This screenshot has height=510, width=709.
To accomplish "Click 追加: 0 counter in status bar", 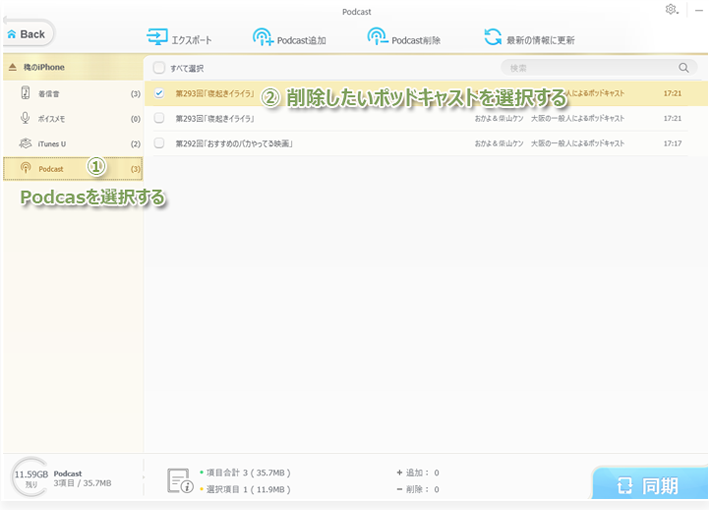I will pos(418,472).
